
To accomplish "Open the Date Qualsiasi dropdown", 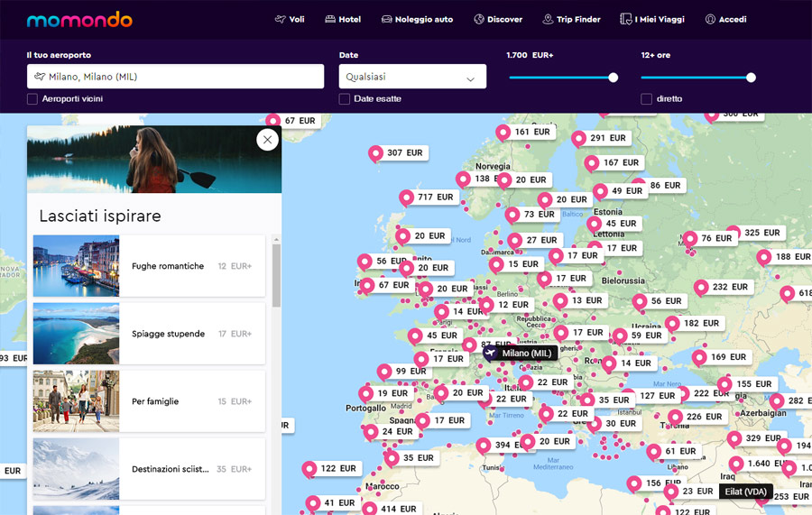I will click(412, 77).
